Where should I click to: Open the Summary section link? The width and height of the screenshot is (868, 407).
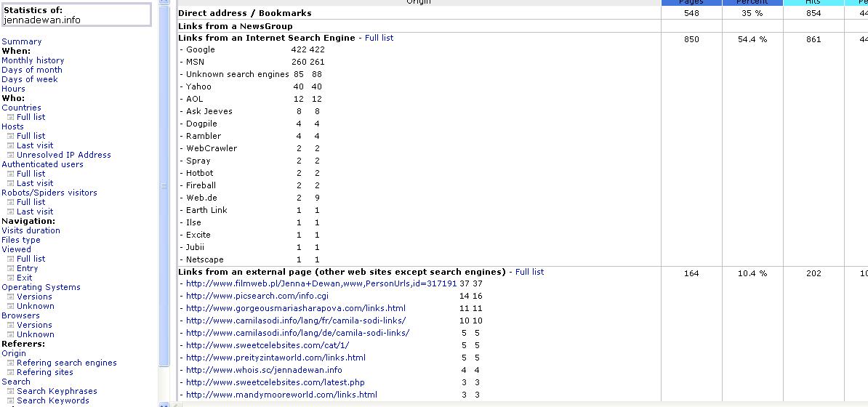22,41
